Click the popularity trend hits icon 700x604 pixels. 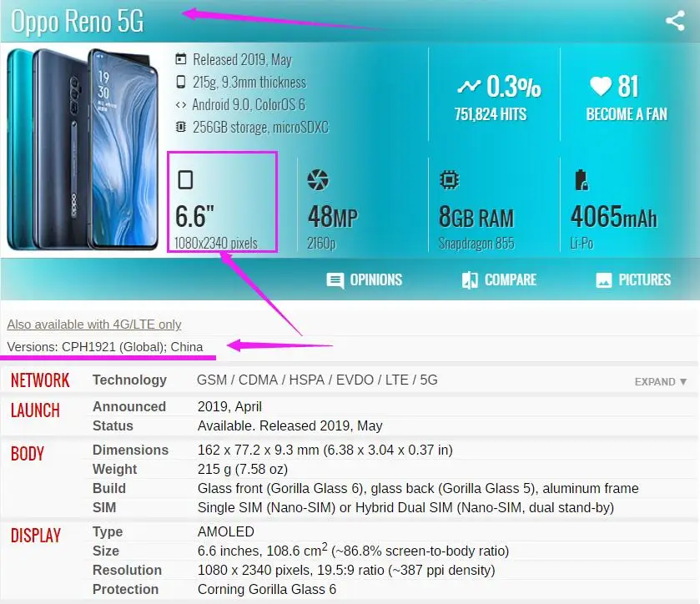tap(469, 86)
